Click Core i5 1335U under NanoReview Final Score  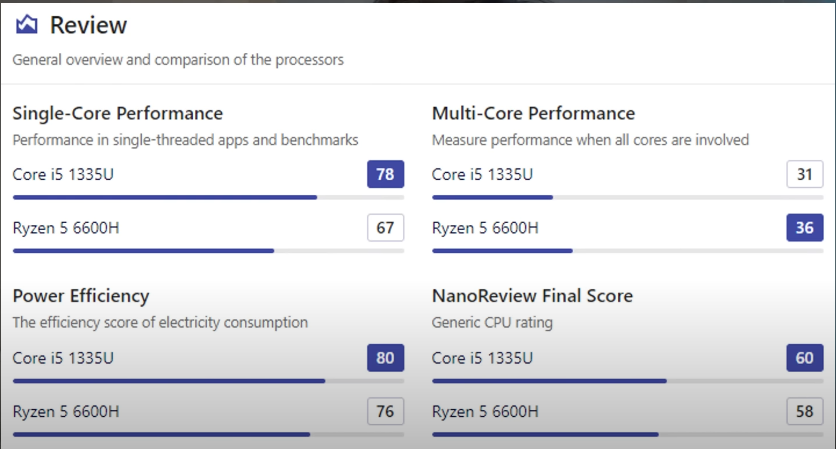click(x=482, y=358)
